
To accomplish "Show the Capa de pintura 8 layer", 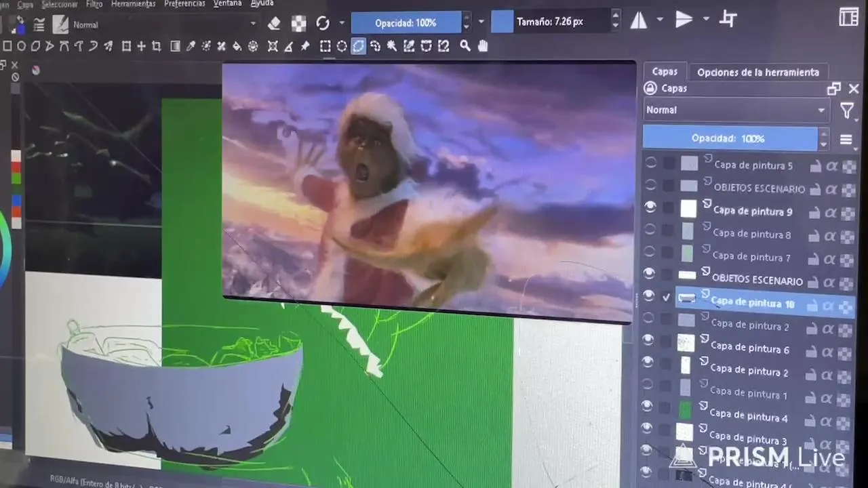I will (x=650, y=230).
